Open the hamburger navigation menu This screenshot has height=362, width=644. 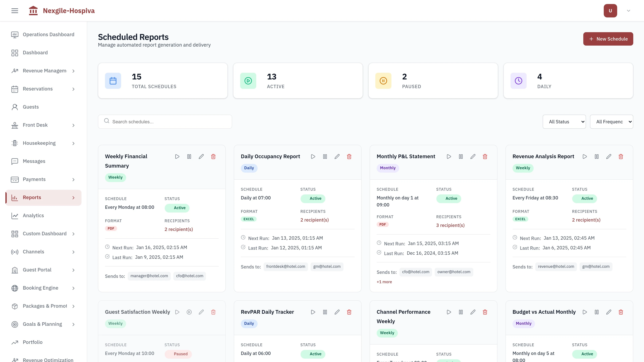14,11
